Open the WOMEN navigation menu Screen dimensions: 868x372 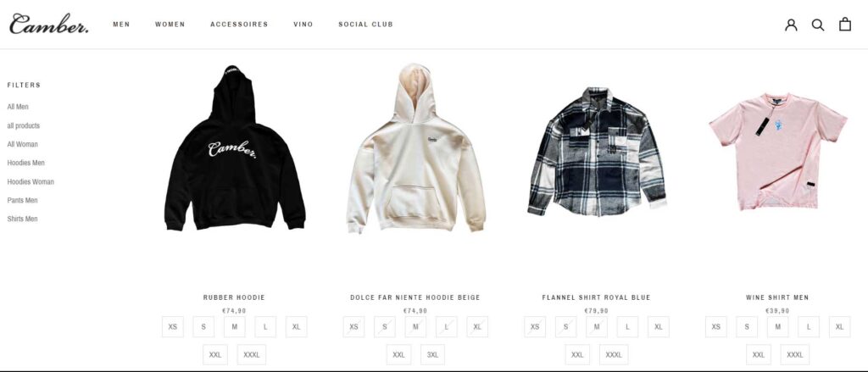[170, 25]
